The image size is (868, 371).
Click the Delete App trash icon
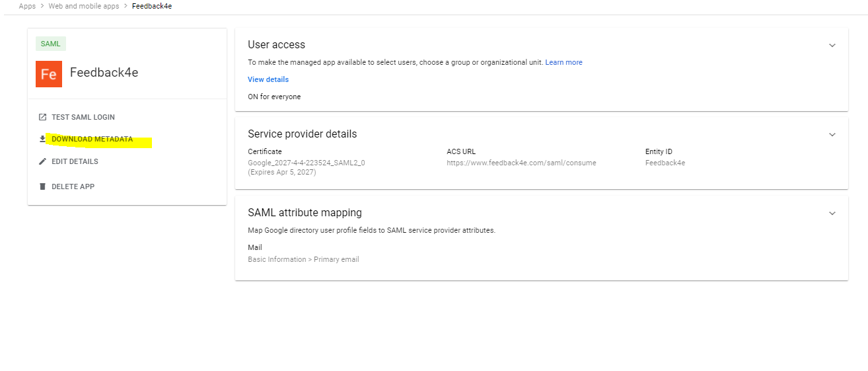coord(43,186)
